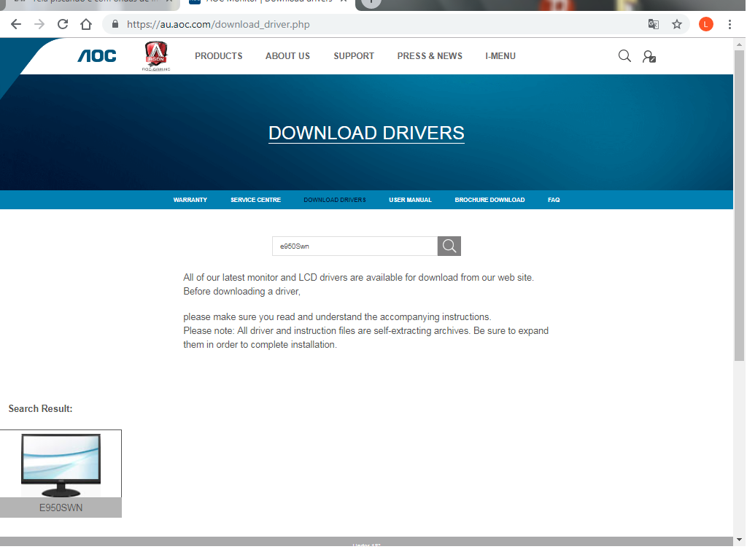Reload the current page
Image resolution: width=747 pixels, height=560 pixels.
(x=63, y=24)
